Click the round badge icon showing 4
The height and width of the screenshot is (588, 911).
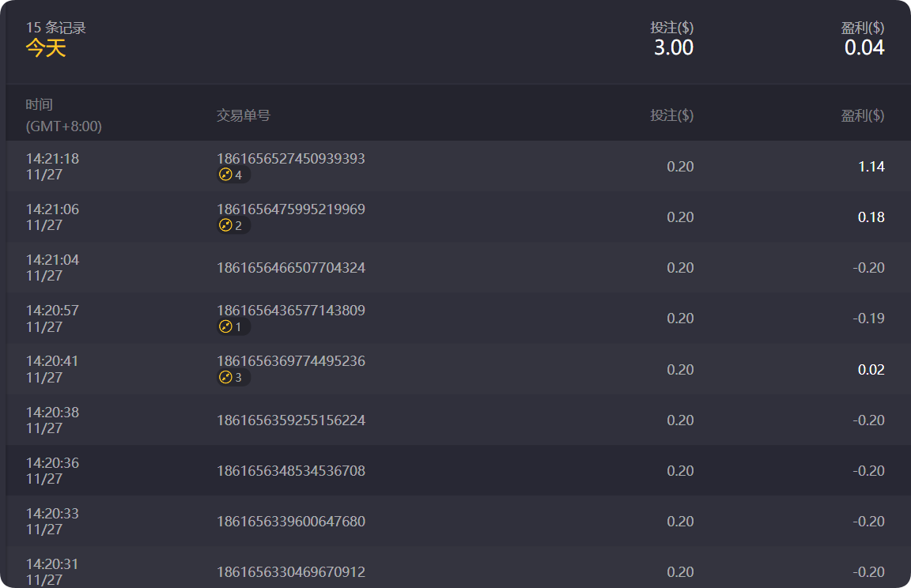(x=226, y=175)
